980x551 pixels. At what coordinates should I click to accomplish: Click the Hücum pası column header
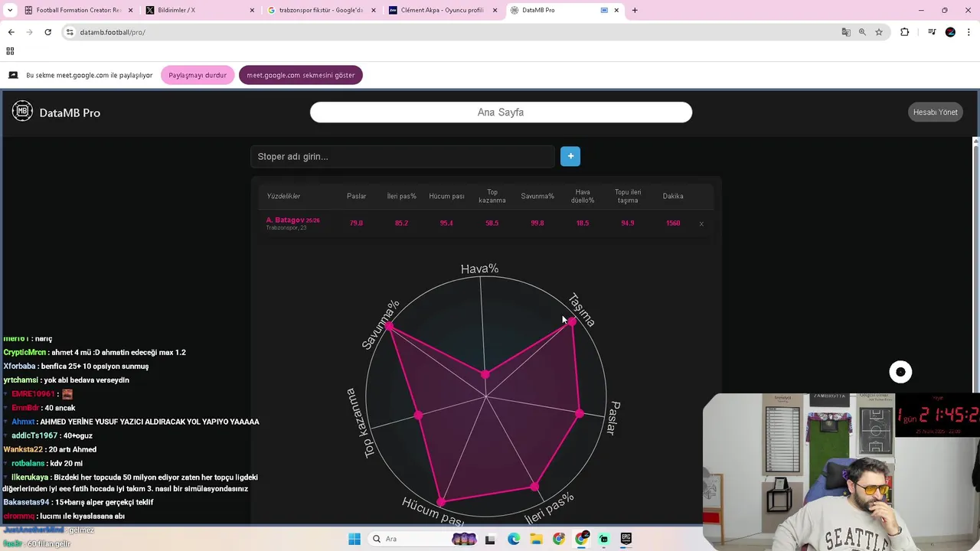446,196
